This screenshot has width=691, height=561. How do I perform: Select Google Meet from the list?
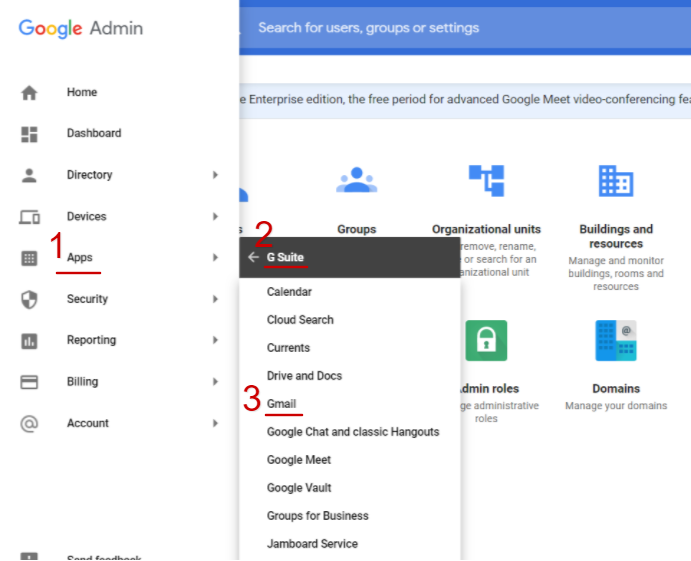[x=299, y=460]
